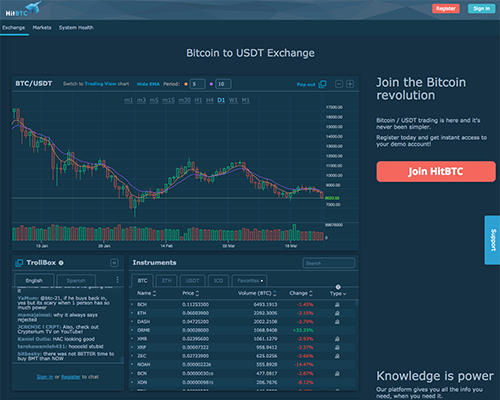Select the ICO instruments tab
The width and height of the screenshot is (500, 400).
(218, 281)
